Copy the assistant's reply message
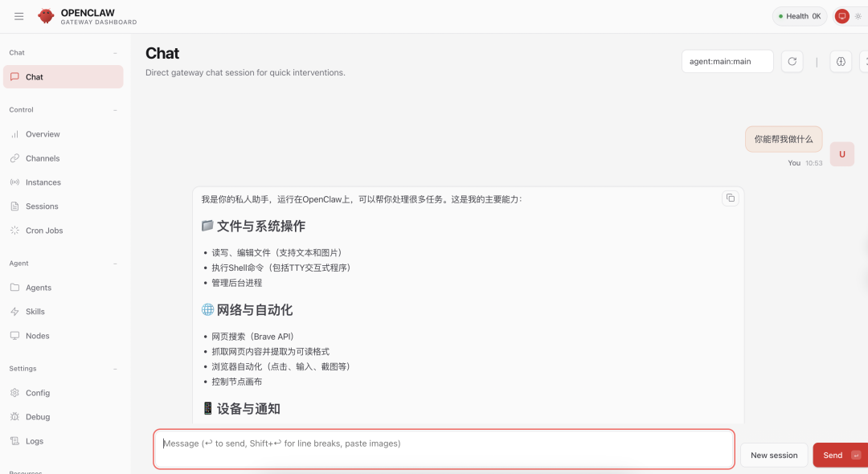 (x=730, y=198)
